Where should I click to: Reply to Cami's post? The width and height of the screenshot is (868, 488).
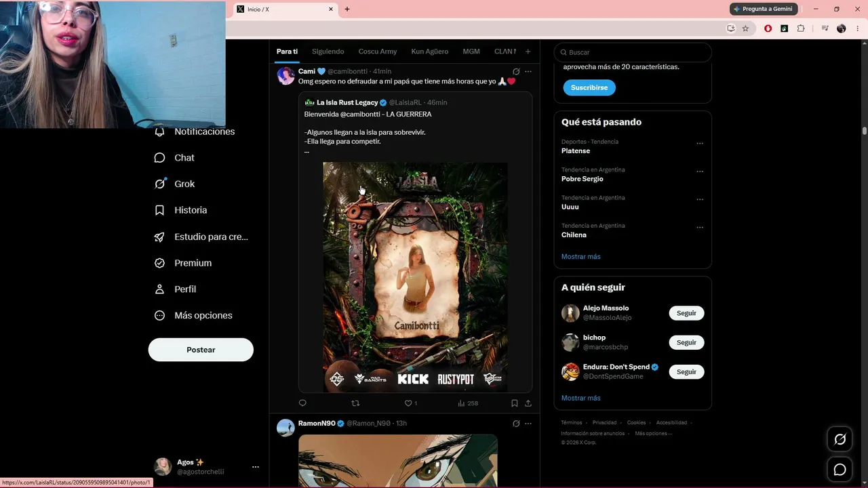[302, 403]
